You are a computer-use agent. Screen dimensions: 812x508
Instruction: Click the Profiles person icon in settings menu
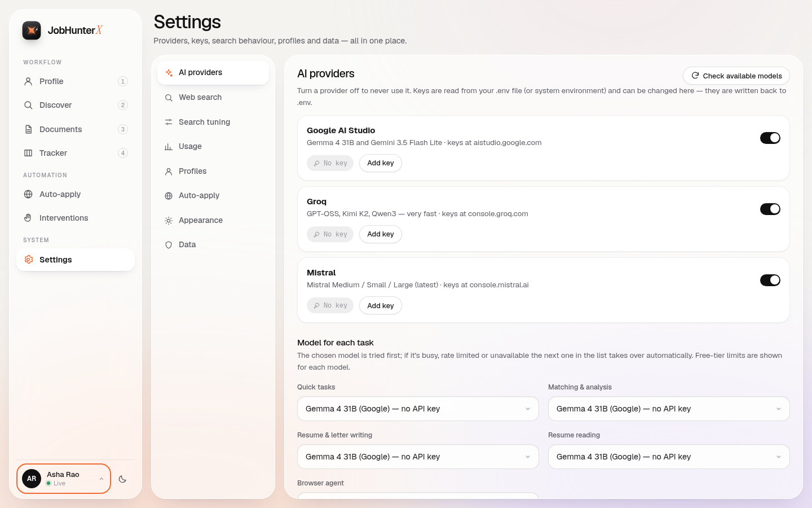[x=169, y=172]
